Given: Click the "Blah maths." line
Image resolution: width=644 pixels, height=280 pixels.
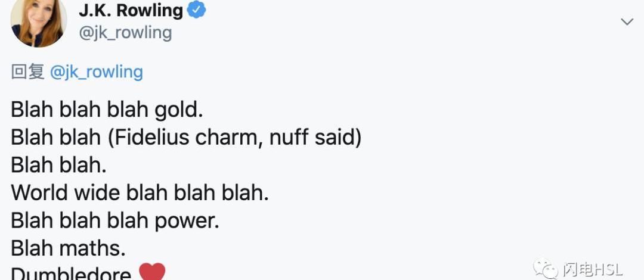Looking at the screenshot, I should tap(68, 248).
